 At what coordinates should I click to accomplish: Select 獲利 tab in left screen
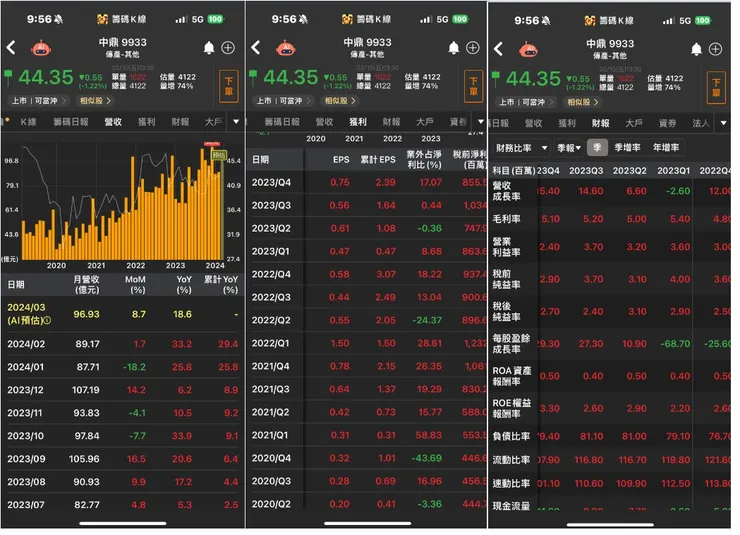click(148, 123)
